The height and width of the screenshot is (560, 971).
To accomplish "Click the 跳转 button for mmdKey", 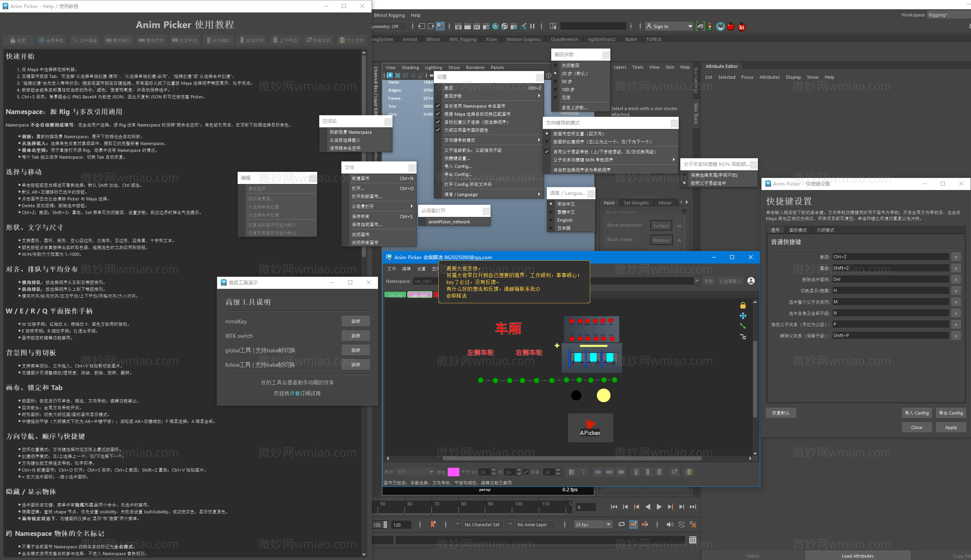I will [x=355, y=321].
